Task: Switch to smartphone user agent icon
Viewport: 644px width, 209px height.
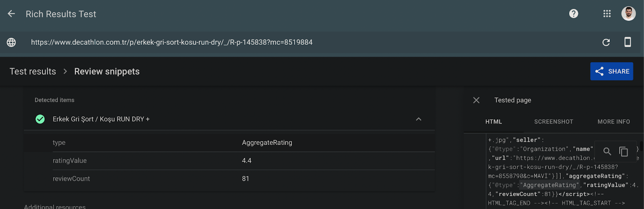Action: (x=627, y=42)
